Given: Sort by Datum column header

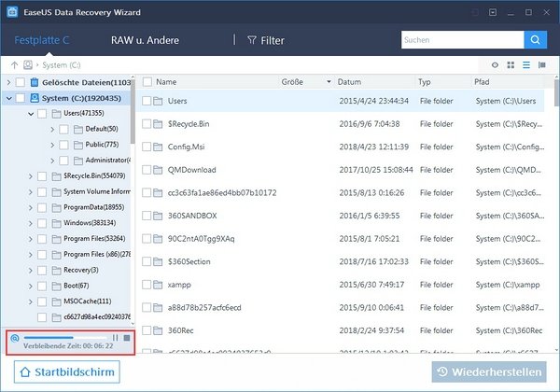Looking at the screenshot, I should (x=349, y=82).
